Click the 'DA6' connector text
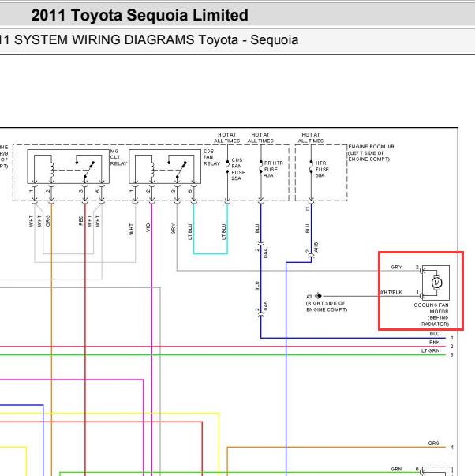 click(266, 305)
